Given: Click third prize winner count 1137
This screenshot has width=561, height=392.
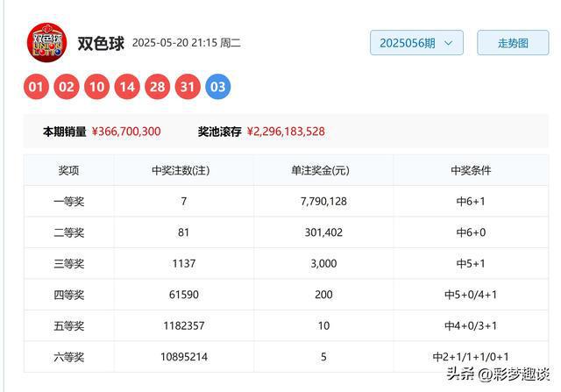Looking at the screenshot, I should [184, 263].
